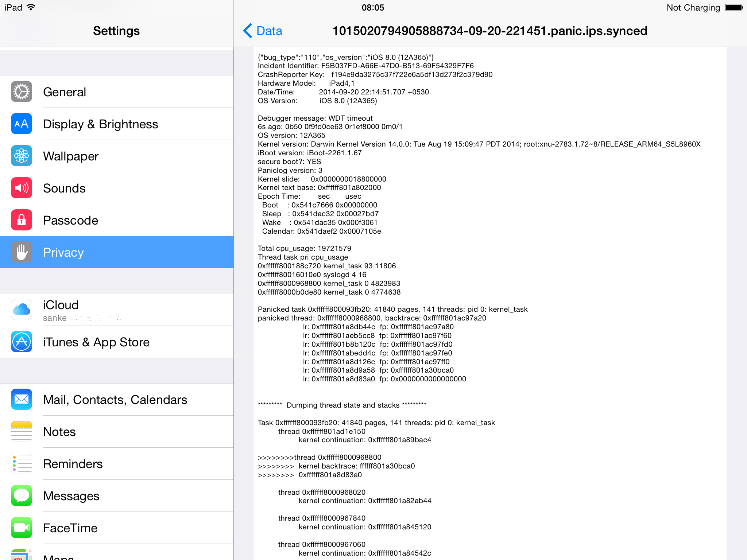Tap the Debugger message WDT timeout line
747x560 pixels.
pos(315,118)
